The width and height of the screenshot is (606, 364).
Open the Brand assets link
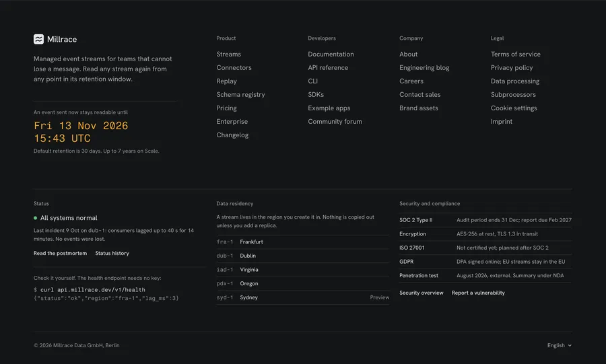pyautogui.click(x=419, y=108)
